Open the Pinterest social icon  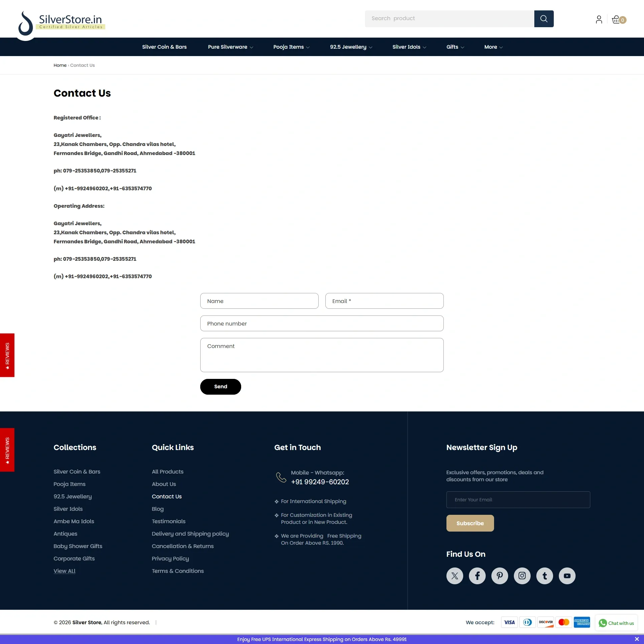pos(500,576)
